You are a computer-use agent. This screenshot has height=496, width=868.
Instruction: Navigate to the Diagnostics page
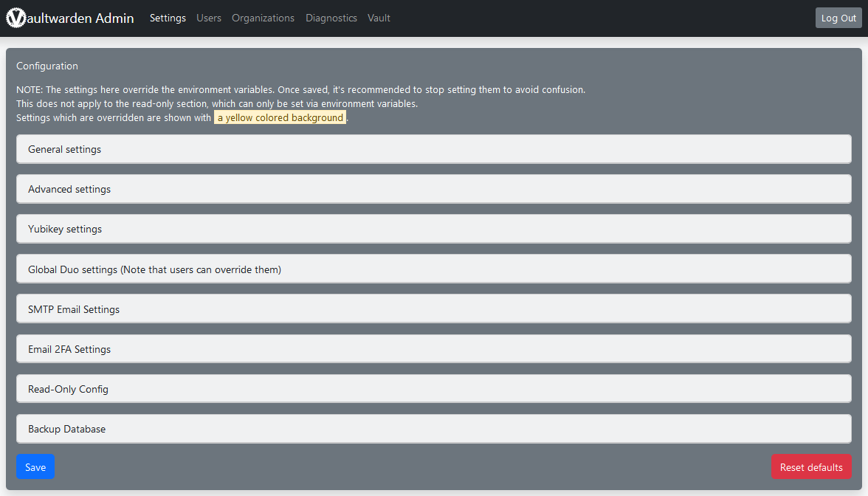point(331,18)
